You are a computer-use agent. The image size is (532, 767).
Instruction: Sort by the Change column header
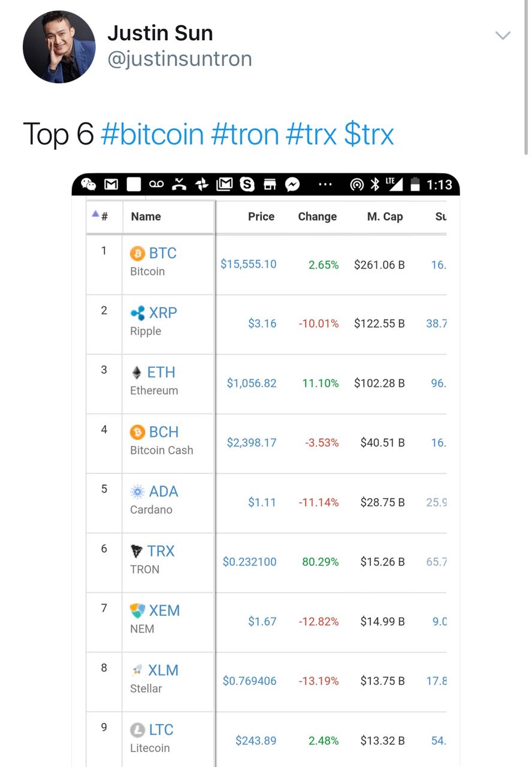tap(318, 216)
